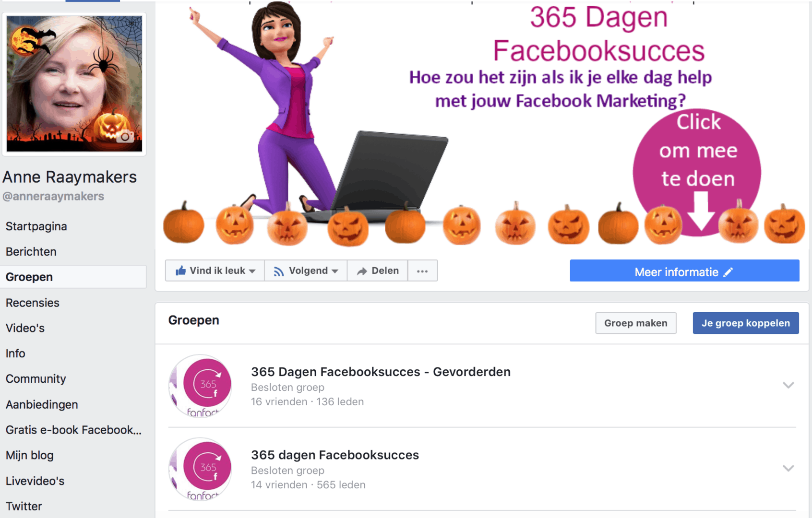
Task: Click the RSS icon on Volgend button
Action: pos(279,271)
